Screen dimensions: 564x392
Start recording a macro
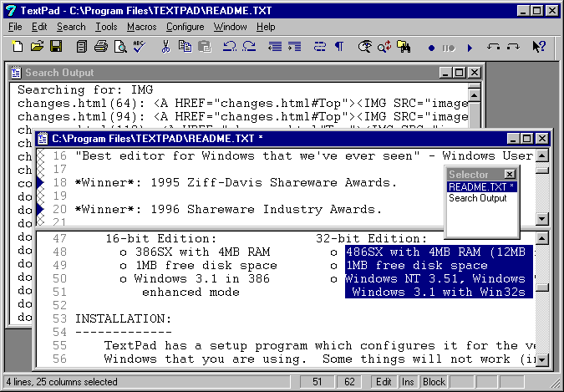[x=431, y=48]
